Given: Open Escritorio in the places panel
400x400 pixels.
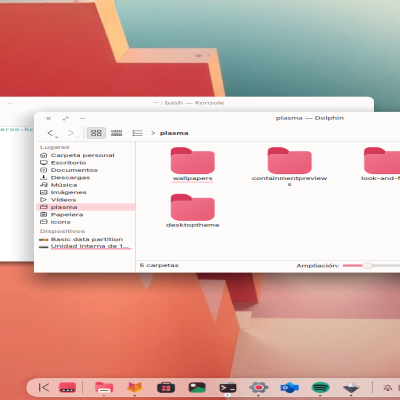Looking at the screenshot, I should click(x=85, y=163).
